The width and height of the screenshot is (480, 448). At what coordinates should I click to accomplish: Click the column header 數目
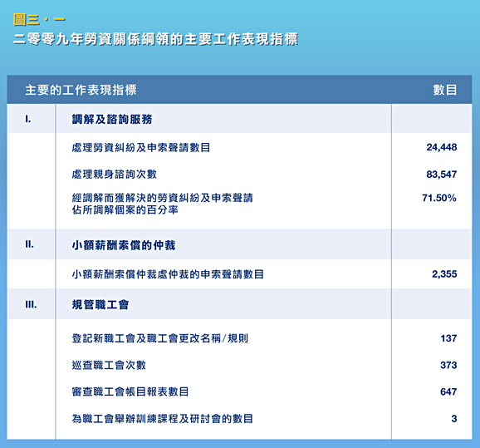click(x=445, y=90)
